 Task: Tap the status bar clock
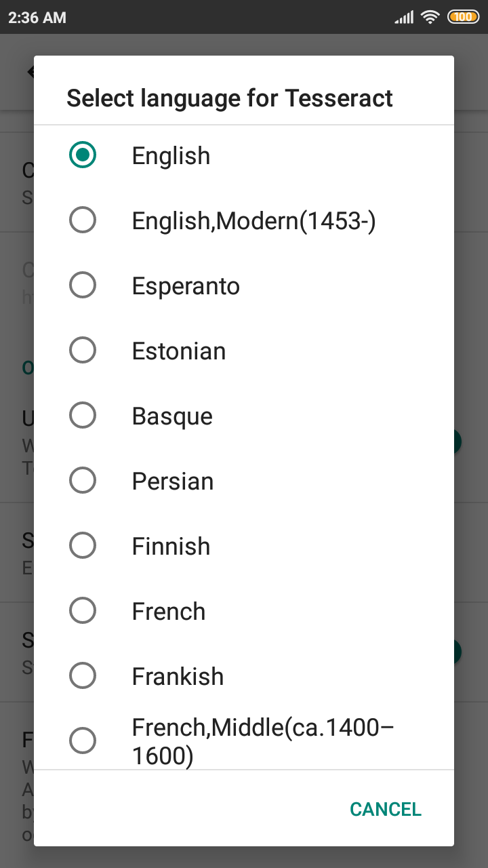(x=37, y=18)
